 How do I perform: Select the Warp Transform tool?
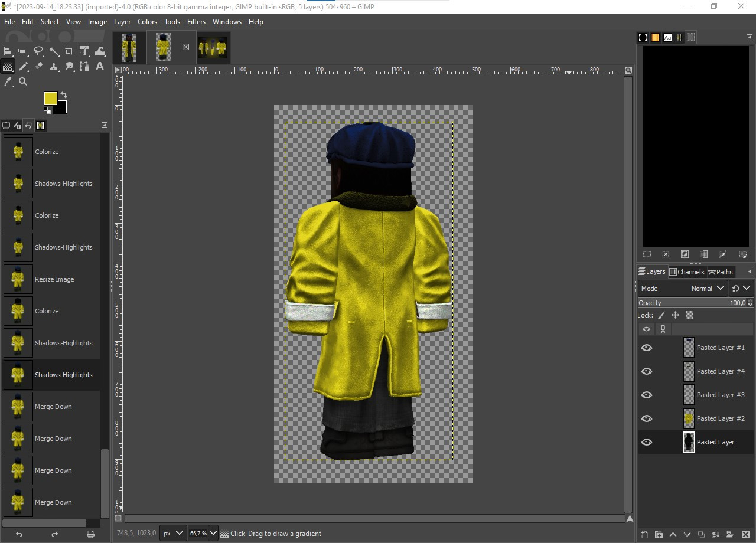pos(100,51)
